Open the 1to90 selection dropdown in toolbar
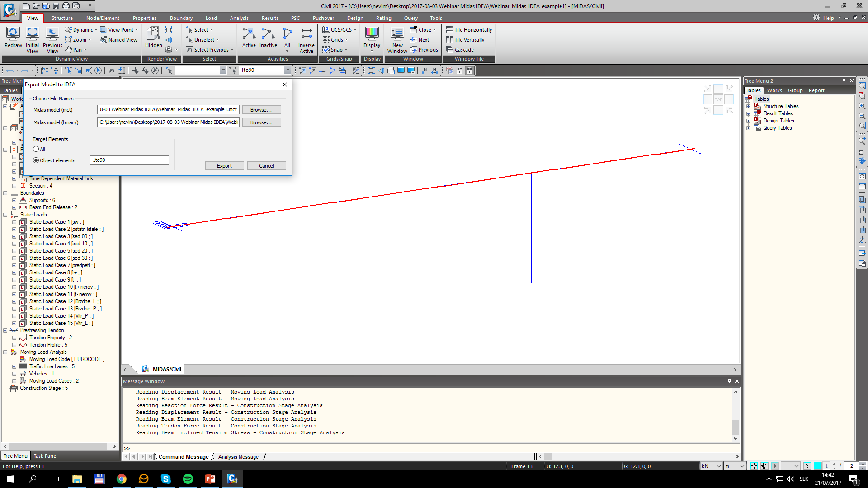Image resolution: width=868 pixels, height=488 pixels. pyautogui.click(x=287, y=70)
